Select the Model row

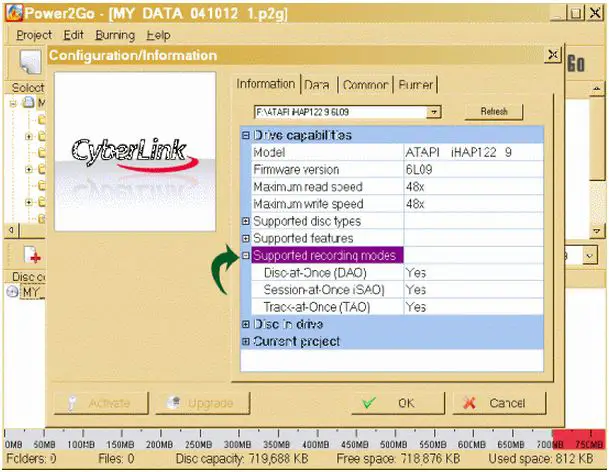click(x=397, y=152)
